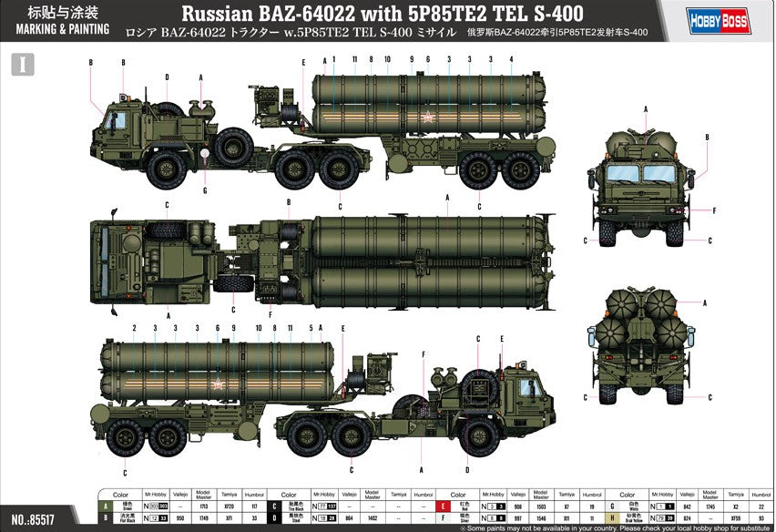
Task: Click Model Master "1745" in the White row
Action: pyautogui.click(x=710, y=506)
